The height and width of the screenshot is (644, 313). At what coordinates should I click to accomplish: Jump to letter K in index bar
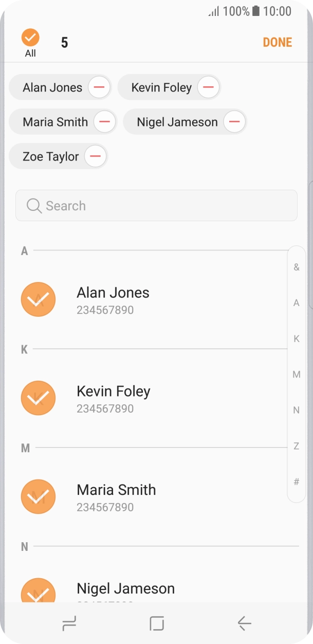coord(297,338)
